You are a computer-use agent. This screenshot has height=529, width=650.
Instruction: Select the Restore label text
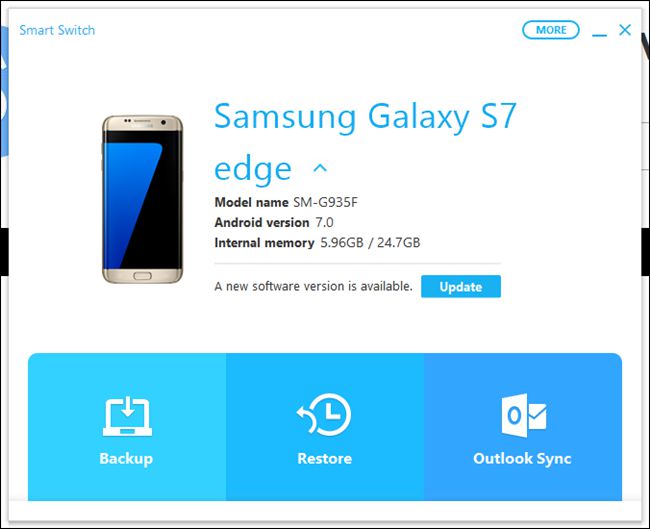[x=325, y=459]
